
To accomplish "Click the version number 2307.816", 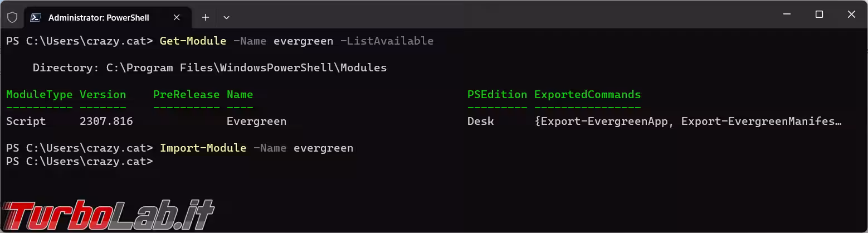I will click(106, 121).
